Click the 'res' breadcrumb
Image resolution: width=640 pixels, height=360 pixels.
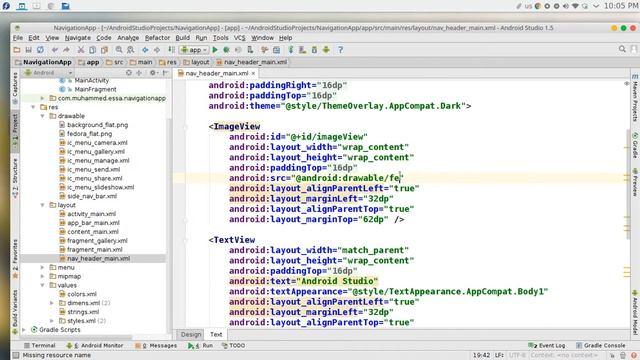(x=168, y=62)
